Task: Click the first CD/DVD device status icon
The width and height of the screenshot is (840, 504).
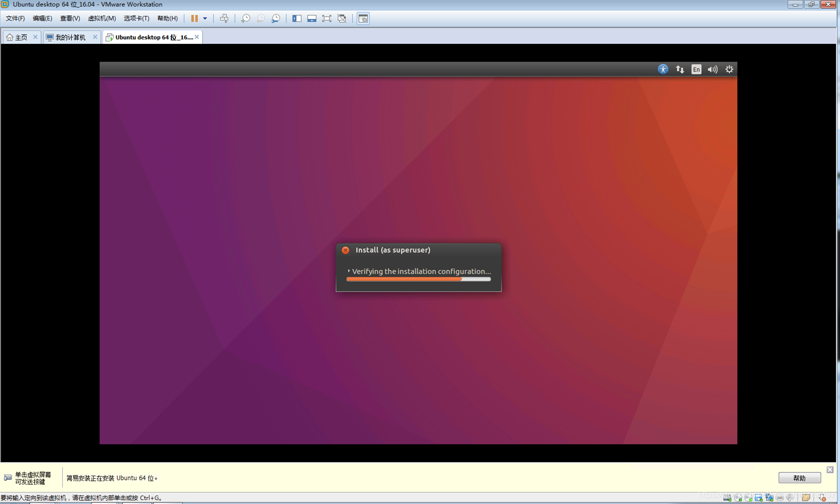Action: click(738, 498)
